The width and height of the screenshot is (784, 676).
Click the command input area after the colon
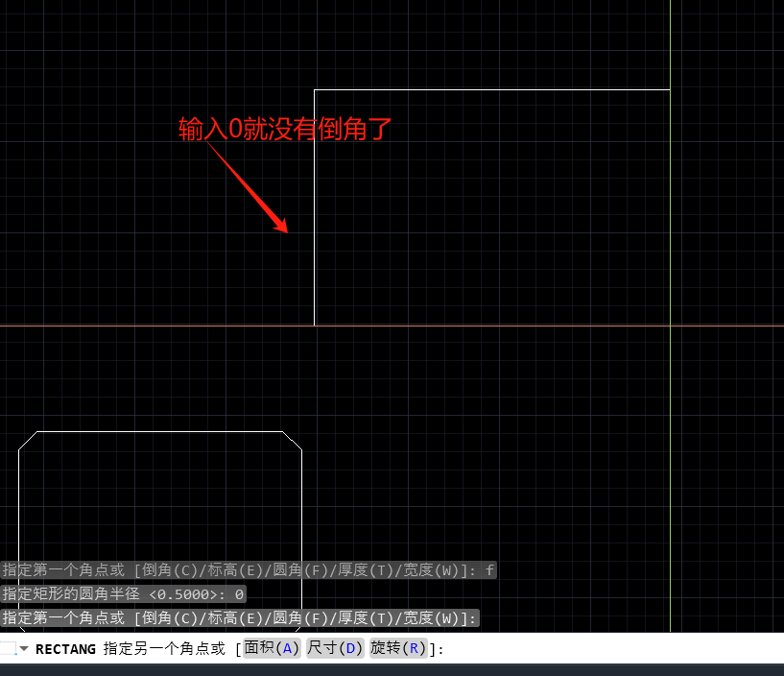tap(576, 649)
